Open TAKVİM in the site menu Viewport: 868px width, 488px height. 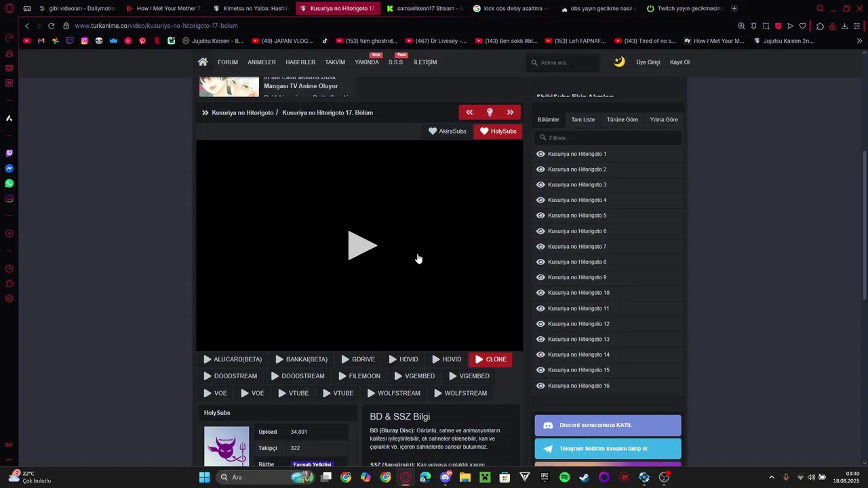point(335,62)
